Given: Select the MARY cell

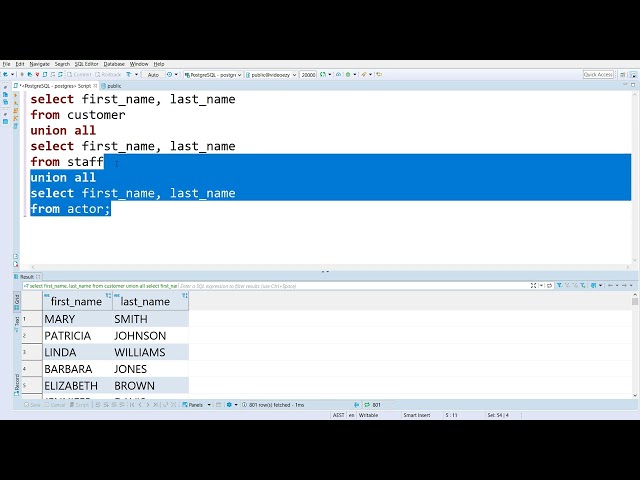Looking at the screenshot, I should coord(78,319).
